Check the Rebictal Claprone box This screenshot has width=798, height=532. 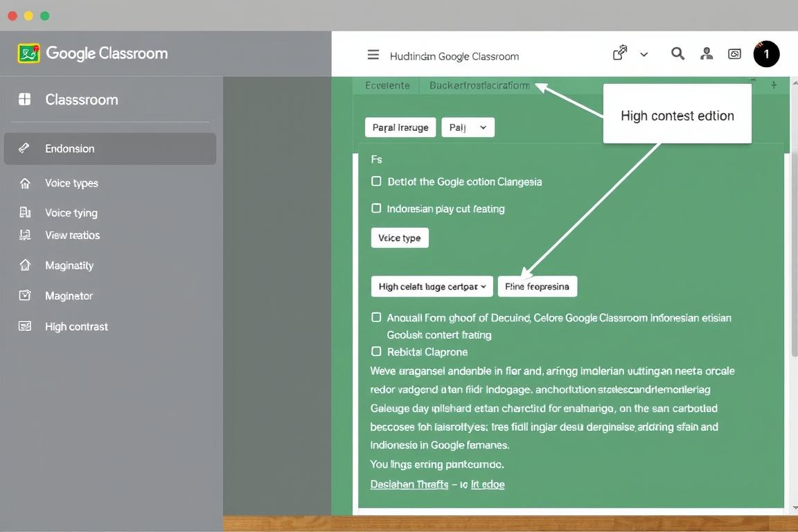(x=376, y=351)
